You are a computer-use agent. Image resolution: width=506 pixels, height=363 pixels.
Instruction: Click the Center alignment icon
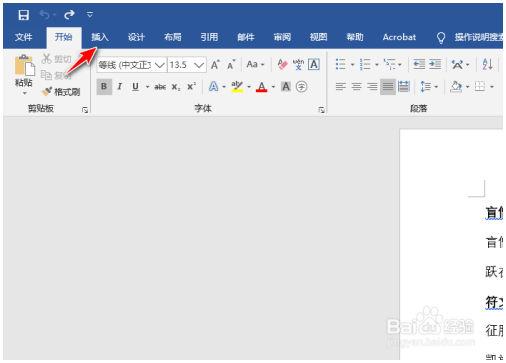[x=356, y=87]
